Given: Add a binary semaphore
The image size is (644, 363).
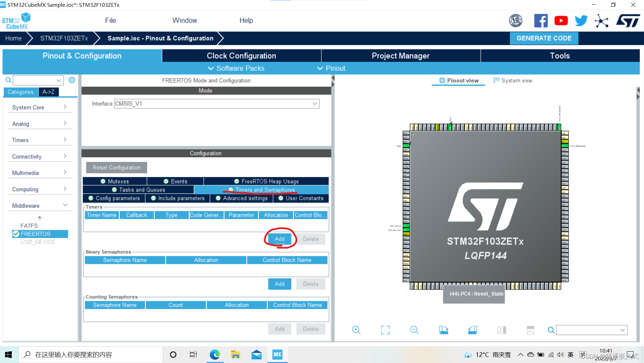Looking at the screenshot, I should tap(279, 284).
